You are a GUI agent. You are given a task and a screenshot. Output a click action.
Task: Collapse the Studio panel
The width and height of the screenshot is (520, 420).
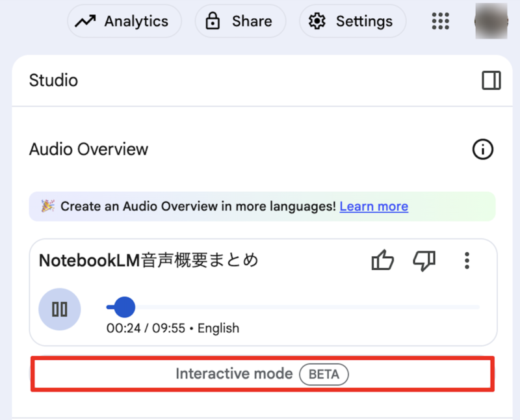pos(491,81)
